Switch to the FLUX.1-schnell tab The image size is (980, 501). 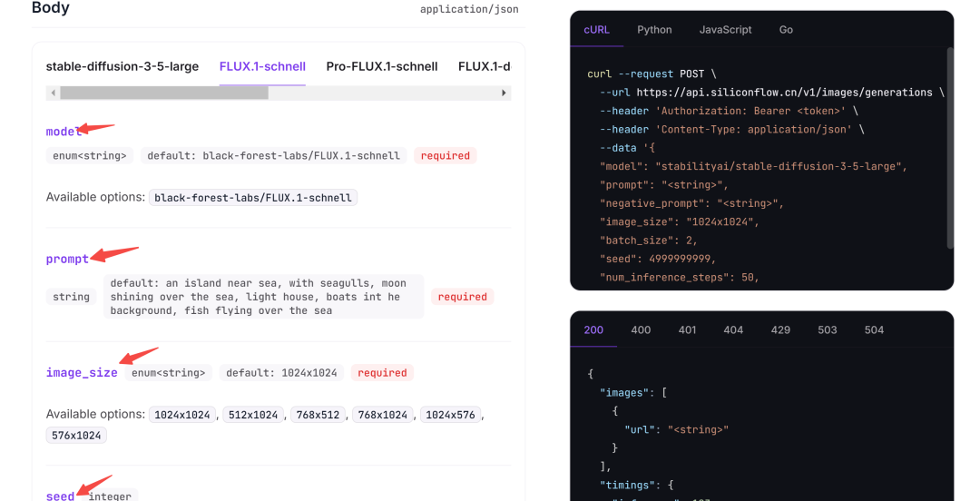point(262,66)
